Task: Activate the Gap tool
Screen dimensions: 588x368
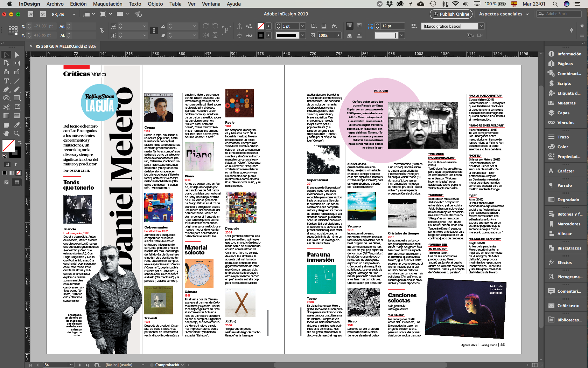Action: coord(17,63)
